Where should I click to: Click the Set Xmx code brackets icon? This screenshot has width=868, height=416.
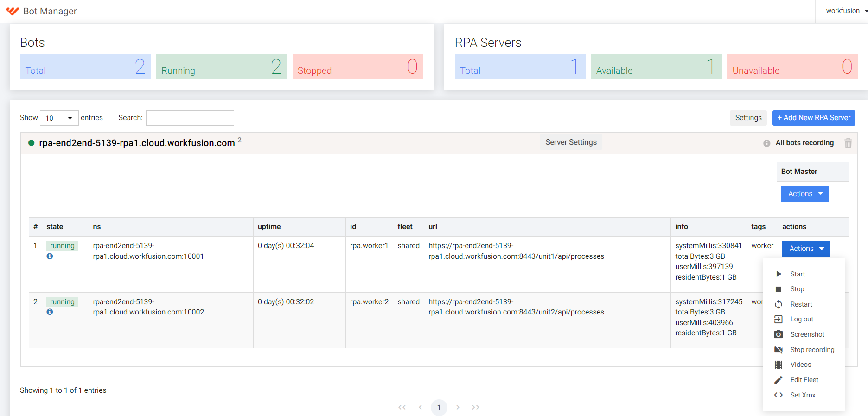click(x=779, y=395)
